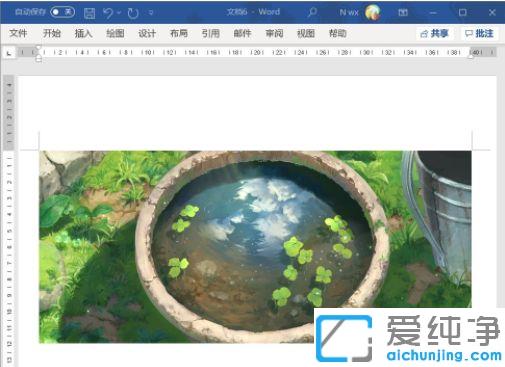The image size is (505, 367).
Task: Click the Redo icon
Action: [x=133, y=13]
